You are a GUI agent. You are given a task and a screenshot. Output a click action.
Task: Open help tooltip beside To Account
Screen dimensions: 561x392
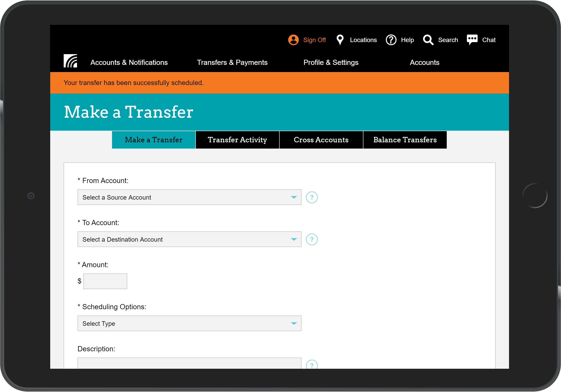tap(312, 239)
